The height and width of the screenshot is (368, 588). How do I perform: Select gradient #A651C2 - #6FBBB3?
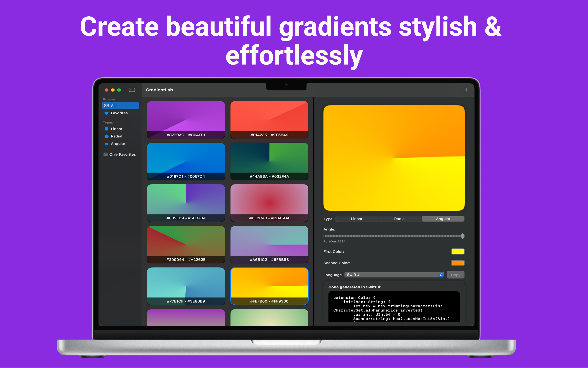[x=269, y=245]
